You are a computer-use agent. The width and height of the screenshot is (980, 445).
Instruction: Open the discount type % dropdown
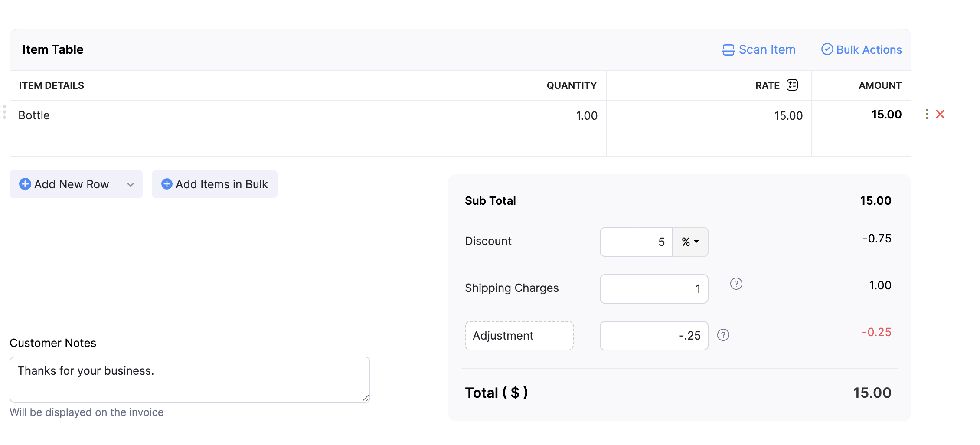[690, 242]
